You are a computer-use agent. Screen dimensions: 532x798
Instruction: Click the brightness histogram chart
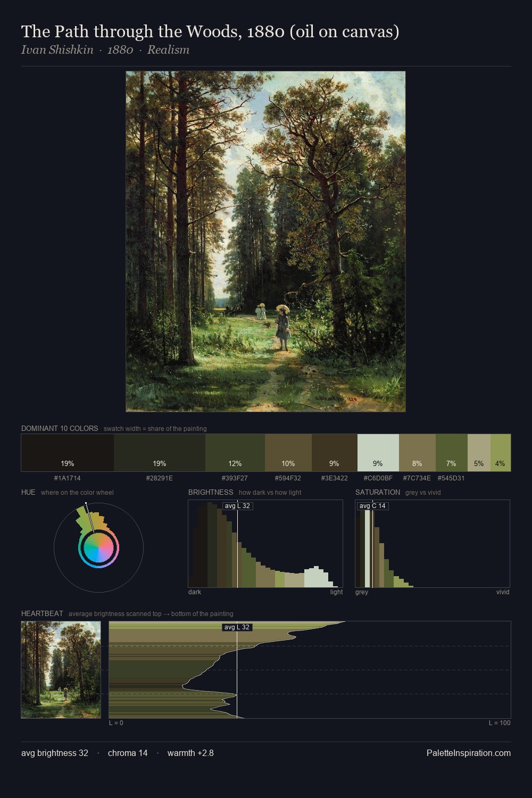coord(265,544)
